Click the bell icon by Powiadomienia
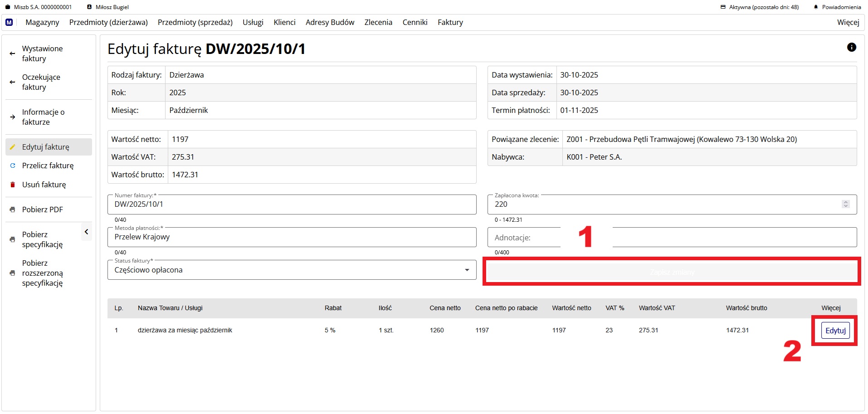This screenshot has width=868, height=414. pos(816,7)
